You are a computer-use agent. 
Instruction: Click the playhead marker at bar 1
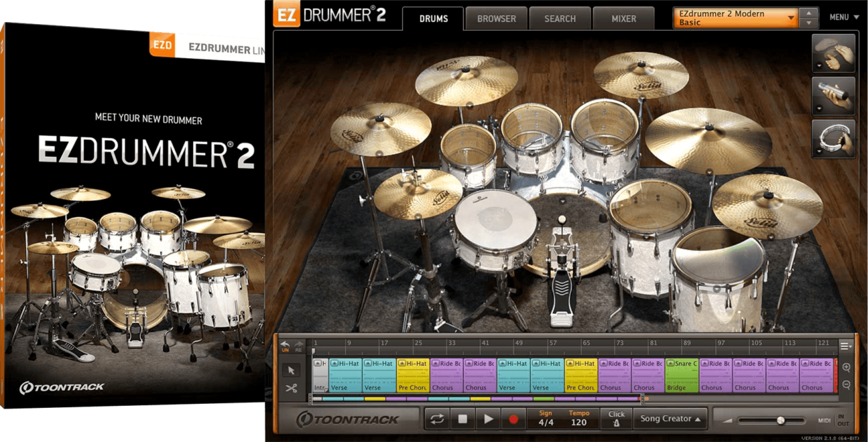coord(313,351)
